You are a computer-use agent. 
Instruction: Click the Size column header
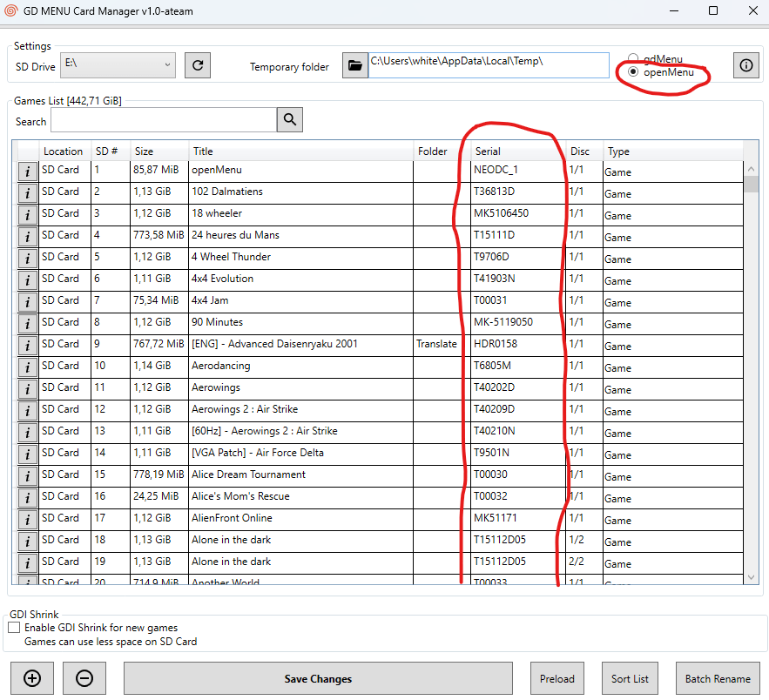(x=159, y=151)
